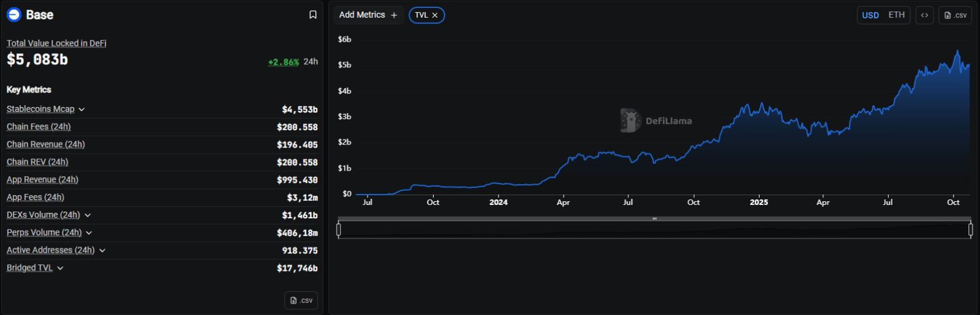Click the left handle of the time range slider
The width and height of the screenshot is (980, 315).
[x=339, y=229]
